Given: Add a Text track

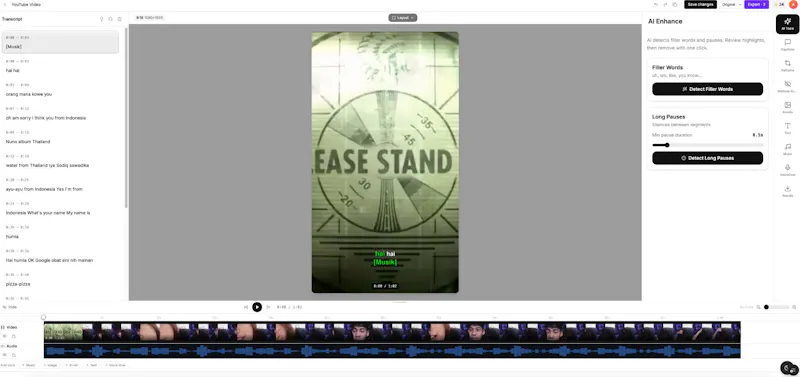Looking at the screenshot, I should (x=92, y=365).
